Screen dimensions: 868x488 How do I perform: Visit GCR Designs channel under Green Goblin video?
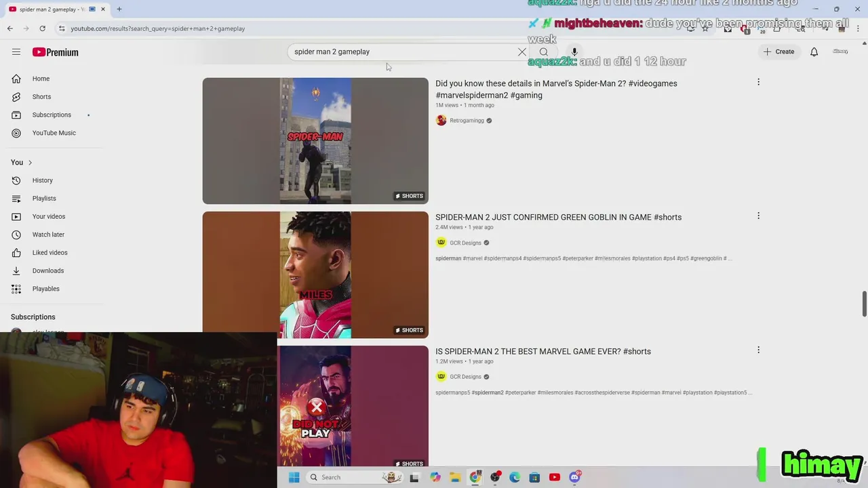[x=465, y=243]
